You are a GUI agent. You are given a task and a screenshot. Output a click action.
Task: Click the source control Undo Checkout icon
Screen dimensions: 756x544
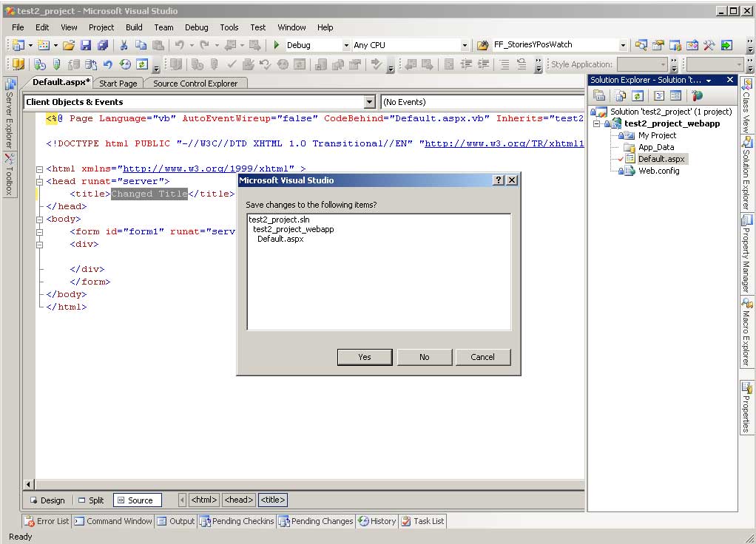tap(107, 64)
